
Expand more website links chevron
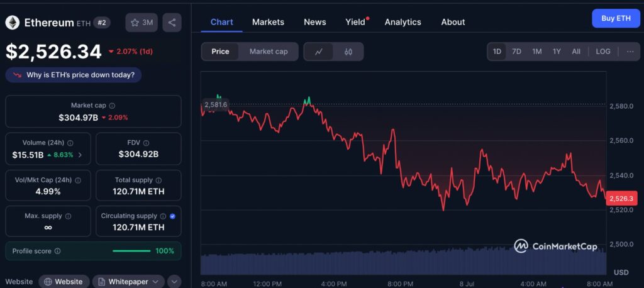(174, 282)
